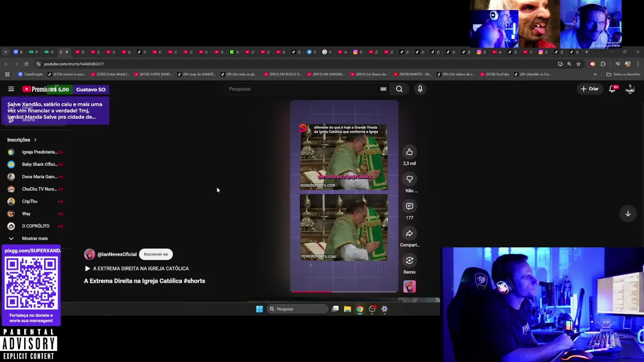
Task: Go forward in Chrome navigation
Action: coord(16,64)
